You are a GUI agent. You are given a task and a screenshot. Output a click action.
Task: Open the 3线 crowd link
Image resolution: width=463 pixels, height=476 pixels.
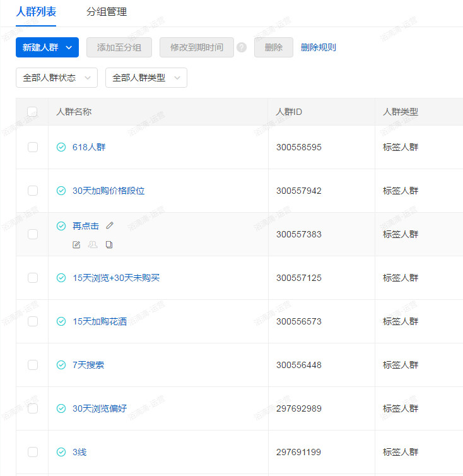[79, 452]
